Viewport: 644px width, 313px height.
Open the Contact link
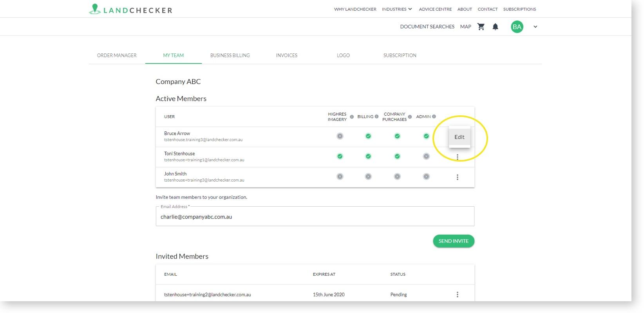[488, 9]
